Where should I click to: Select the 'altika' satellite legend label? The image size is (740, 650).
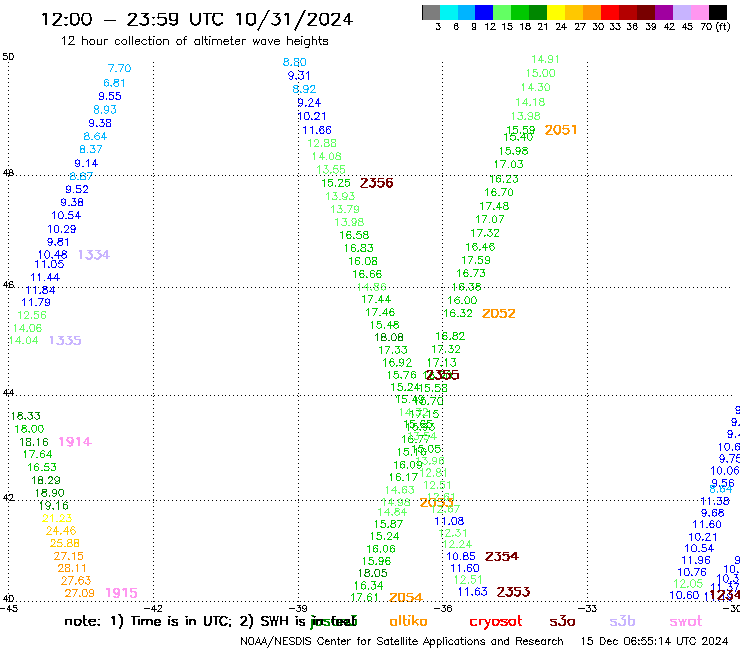coord(408,621)
